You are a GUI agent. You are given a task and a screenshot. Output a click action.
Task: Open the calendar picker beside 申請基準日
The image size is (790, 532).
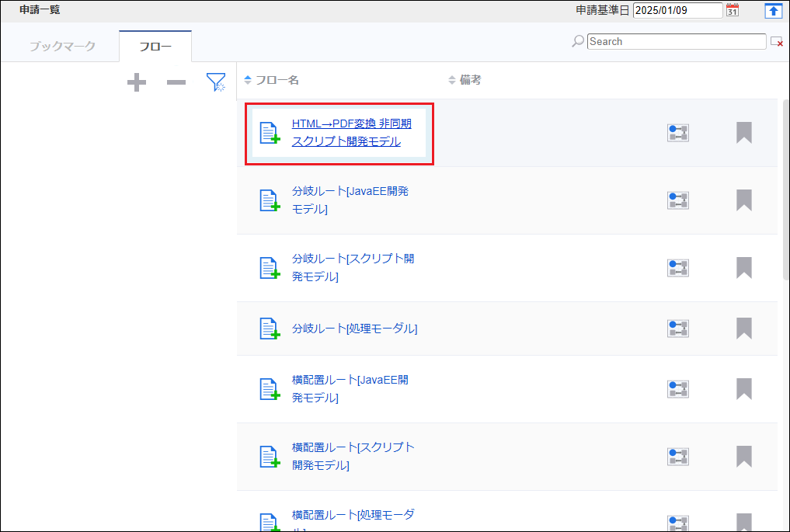[732, 10]
